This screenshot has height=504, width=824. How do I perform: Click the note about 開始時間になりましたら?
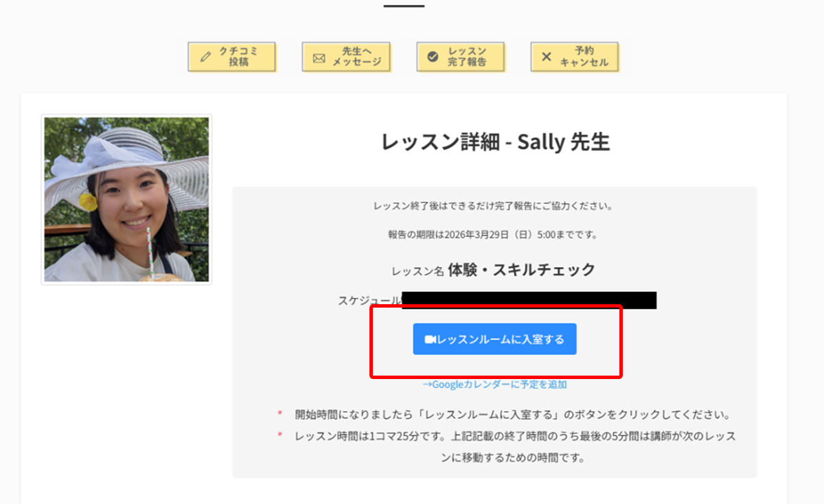point(512,415)
